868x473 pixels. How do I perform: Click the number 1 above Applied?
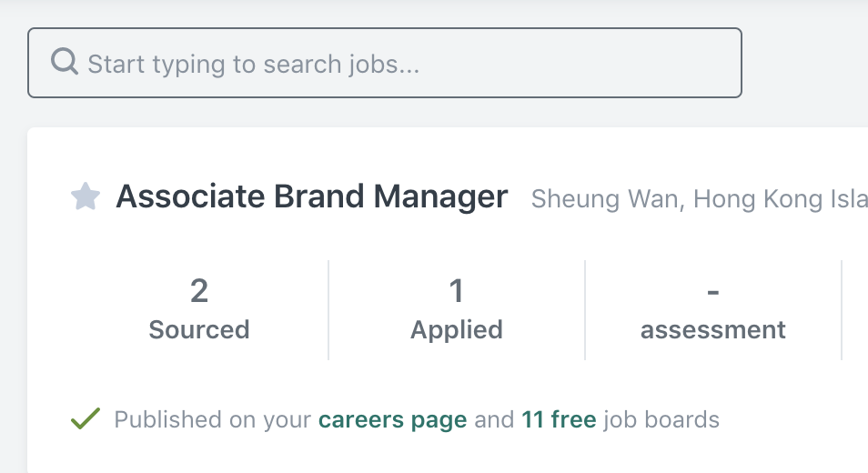[456, 290]
